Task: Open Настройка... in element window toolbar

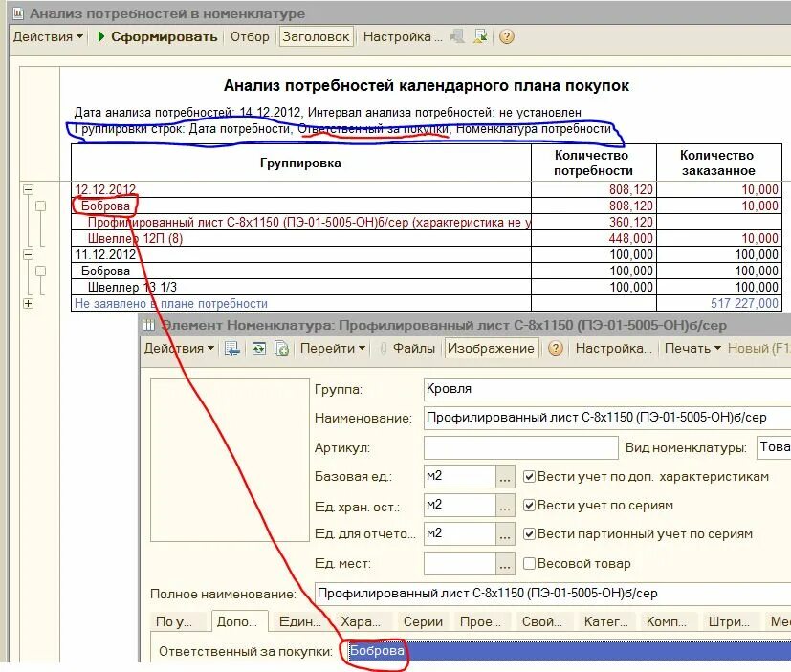Action: (614, 348)
